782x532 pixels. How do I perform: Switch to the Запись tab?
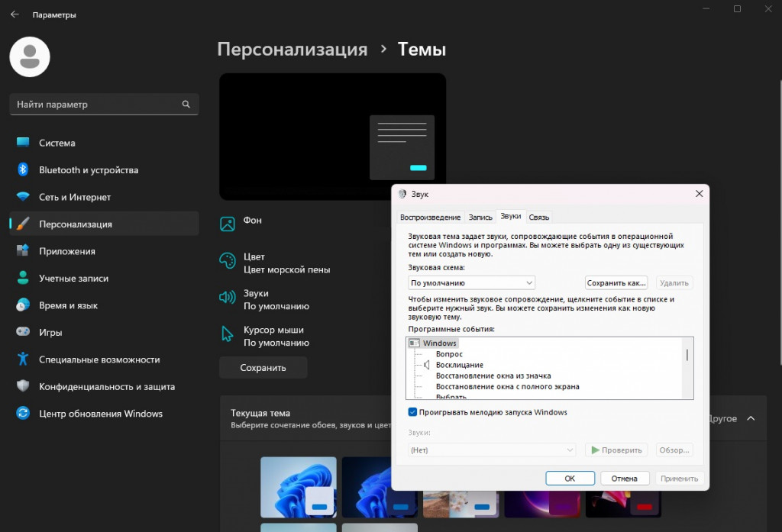click(x=480, y=217)
